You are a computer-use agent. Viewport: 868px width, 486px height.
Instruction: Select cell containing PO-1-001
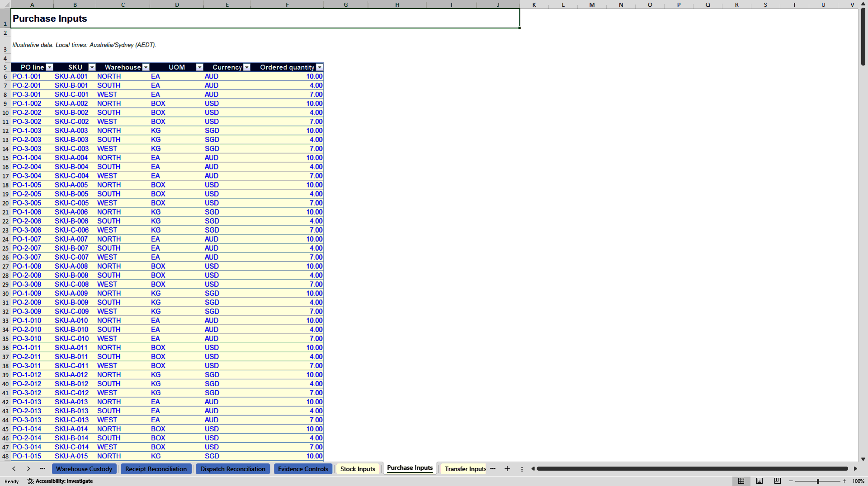[x=32, y=76]
